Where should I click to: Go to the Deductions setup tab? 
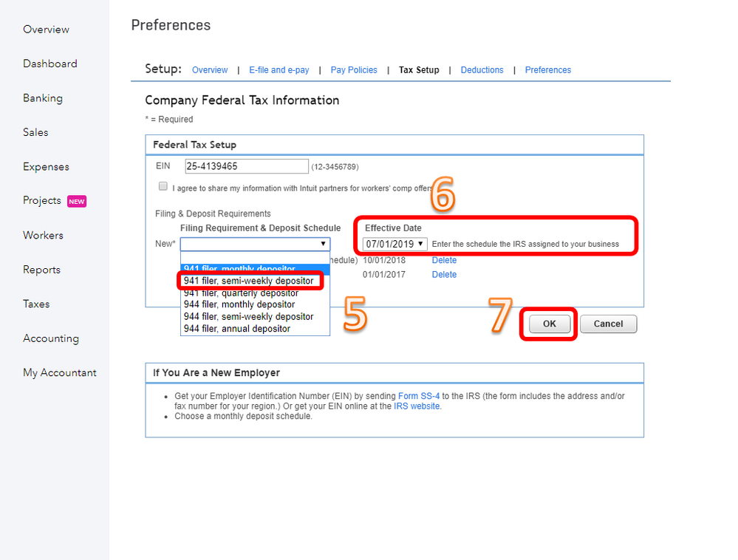(482, 70)
